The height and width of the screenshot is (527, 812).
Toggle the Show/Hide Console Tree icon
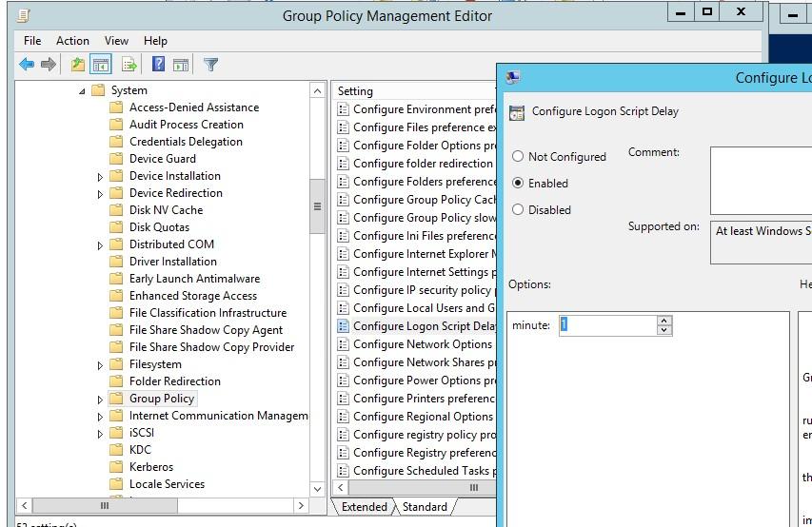pyautogui.click(x=101, y=65)
